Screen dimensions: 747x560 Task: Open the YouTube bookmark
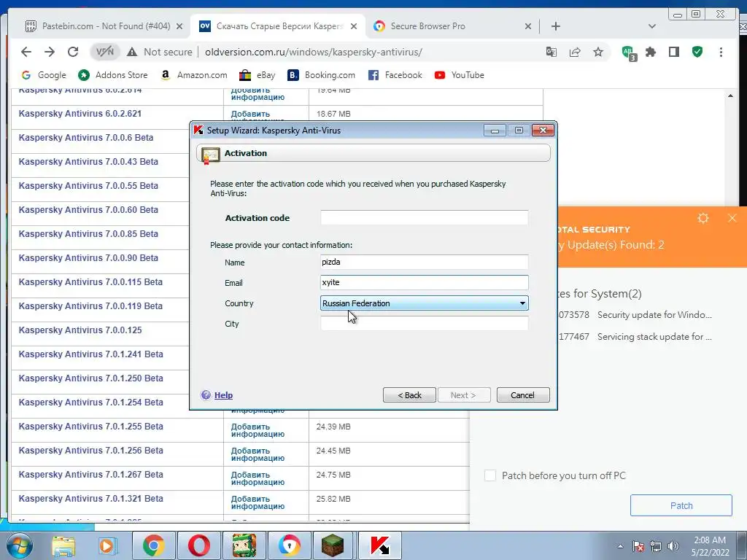(460, 75)
